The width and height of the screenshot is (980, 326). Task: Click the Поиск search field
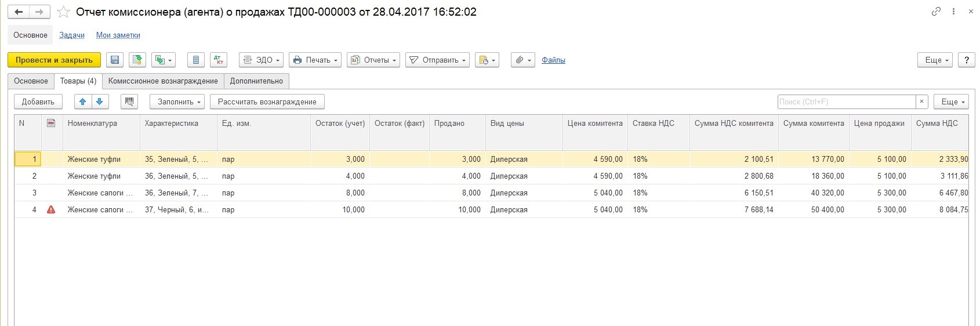[845, 102]
